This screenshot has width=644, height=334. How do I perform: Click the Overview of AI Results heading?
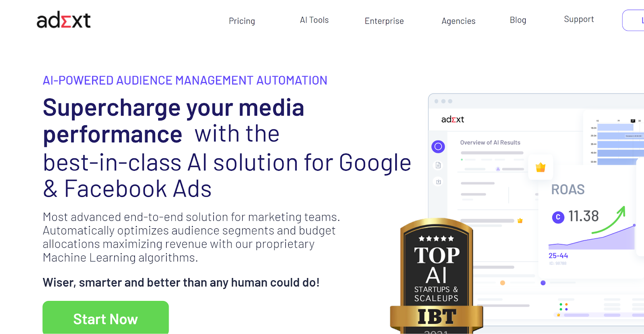(x=490, y=143)
